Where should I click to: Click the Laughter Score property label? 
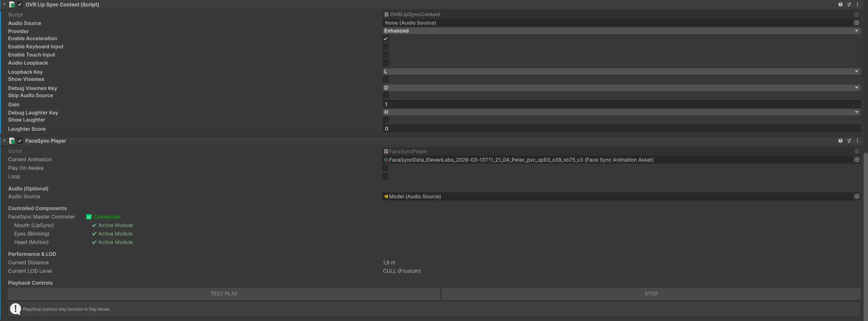27,129
